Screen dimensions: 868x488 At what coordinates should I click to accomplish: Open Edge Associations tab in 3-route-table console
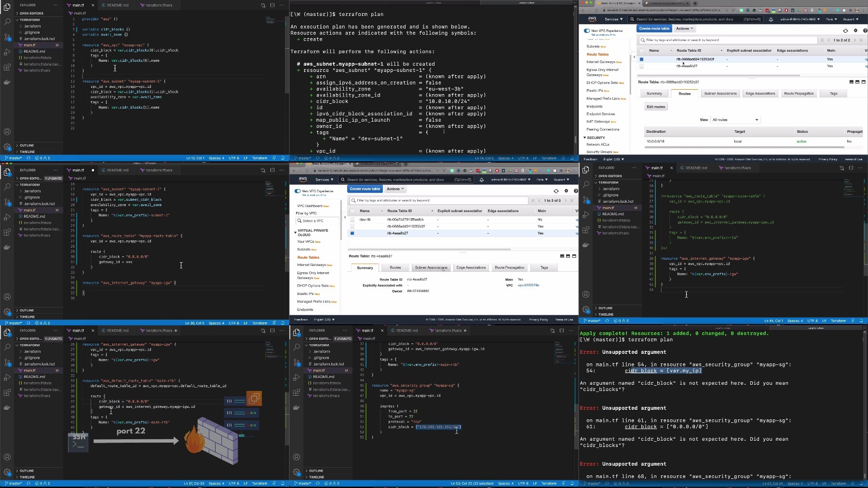(x=471, y=267)
